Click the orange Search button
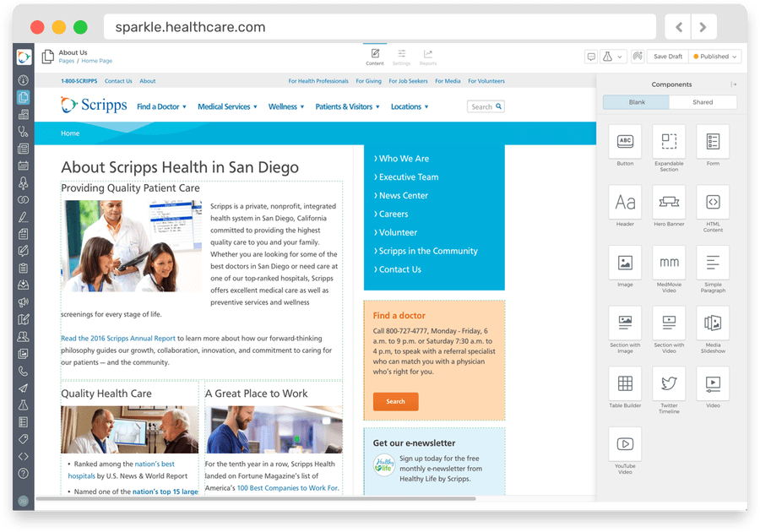Viewport: 760px width, 532px height. click(x=395, y=402)
